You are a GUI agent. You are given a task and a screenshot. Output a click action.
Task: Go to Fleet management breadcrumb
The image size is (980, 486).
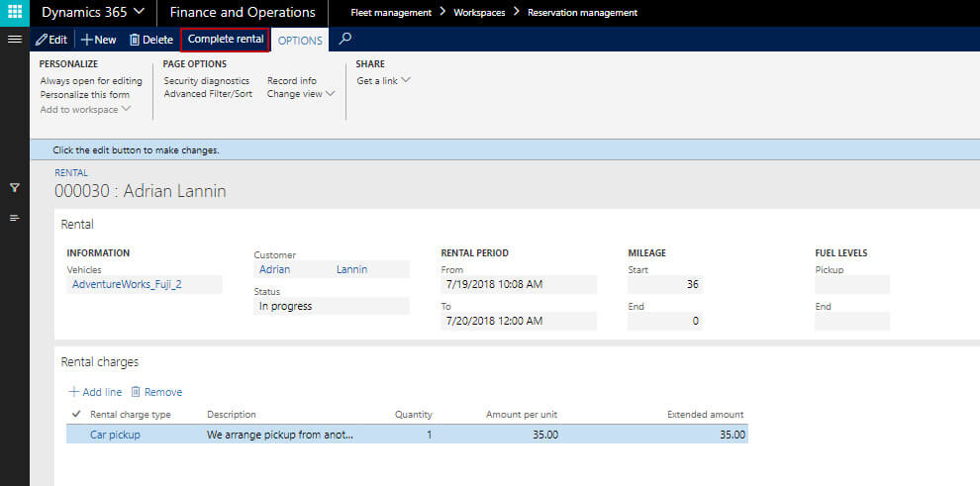[391, 13]
